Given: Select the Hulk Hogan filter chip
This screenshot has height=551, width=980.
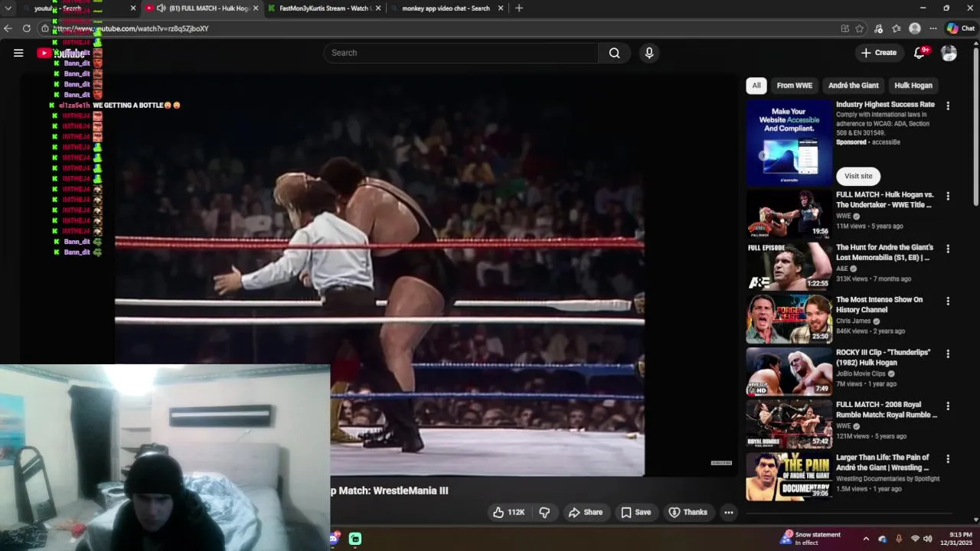Looking at the screenshot, I should pyautogui.click(x=913, y=86).
